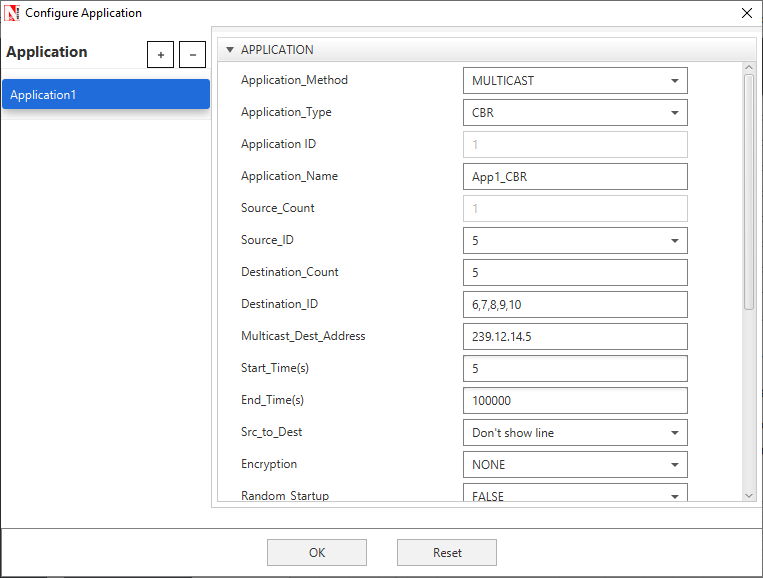Click the plus button to add application

point(160,55)
